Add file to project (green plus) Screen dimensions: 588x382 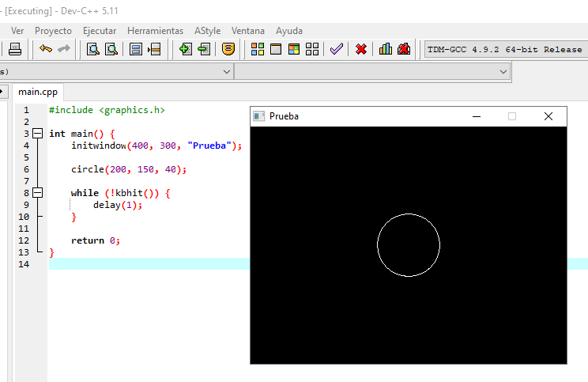185,49
